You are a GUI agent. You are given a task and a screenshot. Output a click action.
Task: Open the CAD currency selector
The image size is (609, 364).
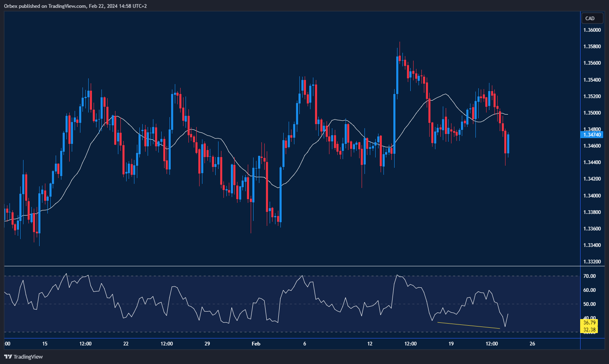[x=590, y=19]
